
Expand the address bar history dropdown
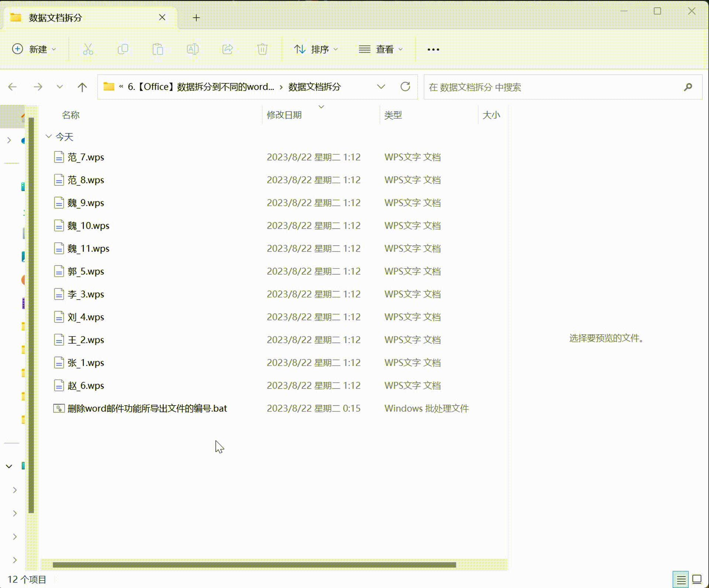[381, 87]
